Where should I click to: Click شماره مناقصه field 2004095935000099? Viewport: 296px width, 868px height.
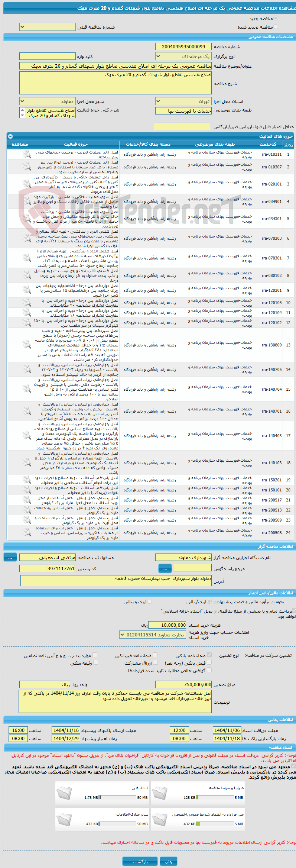point(183,46)
